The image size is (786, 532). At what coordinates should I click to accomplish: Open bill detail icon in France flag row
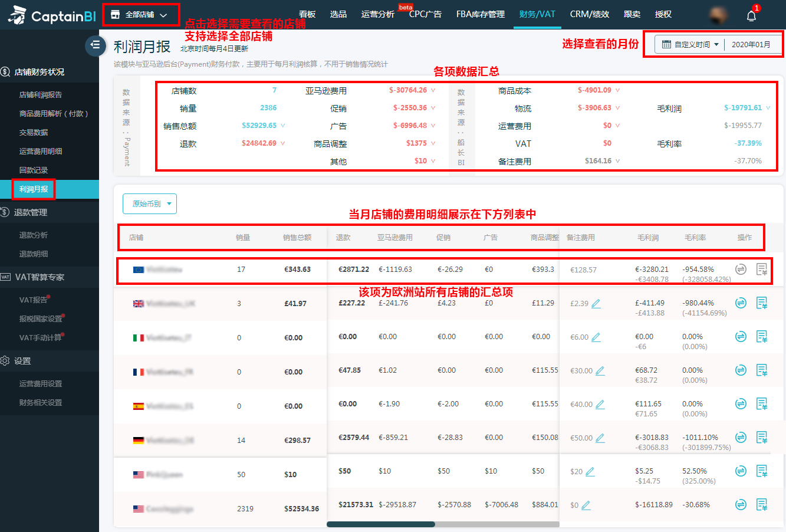coord(762,370)
